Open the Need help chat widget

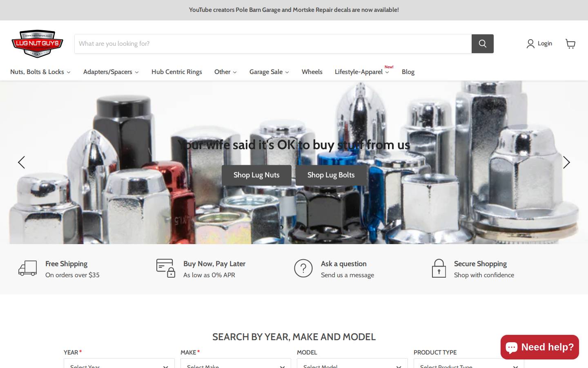(x=540, y=347)
